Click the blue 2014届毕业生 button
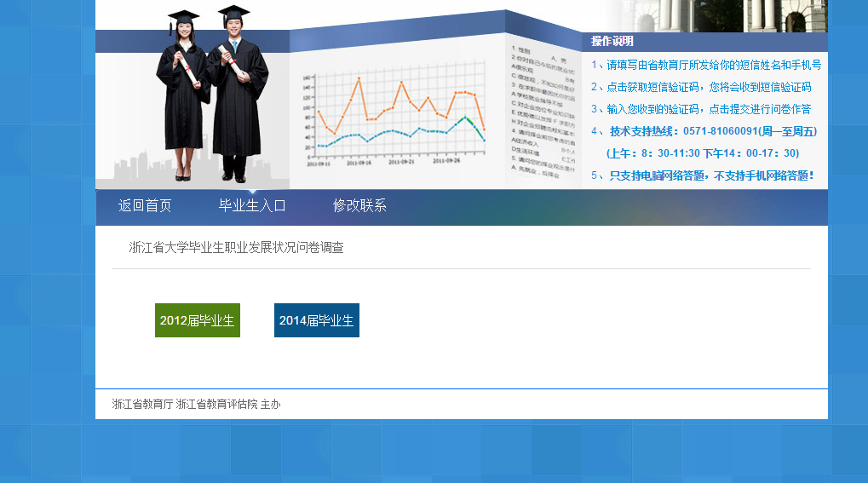 317,320
